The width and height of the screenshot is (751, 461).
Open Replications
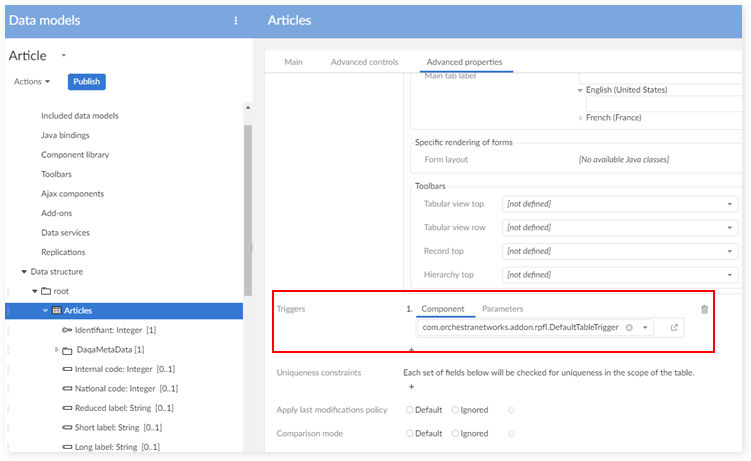pos(63,252)
